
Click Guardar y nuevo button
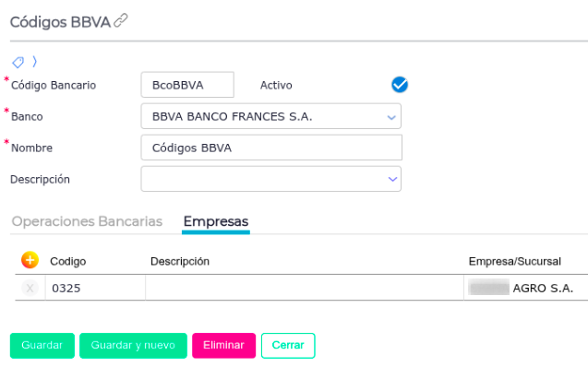(x=133, y=345)
